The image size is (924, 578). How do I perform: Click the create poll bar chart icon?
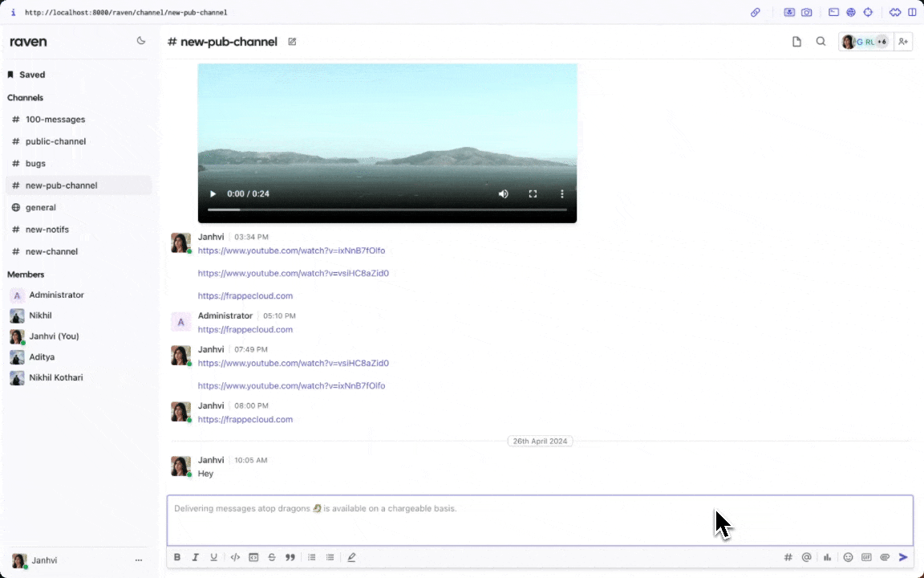pos(827,557)
